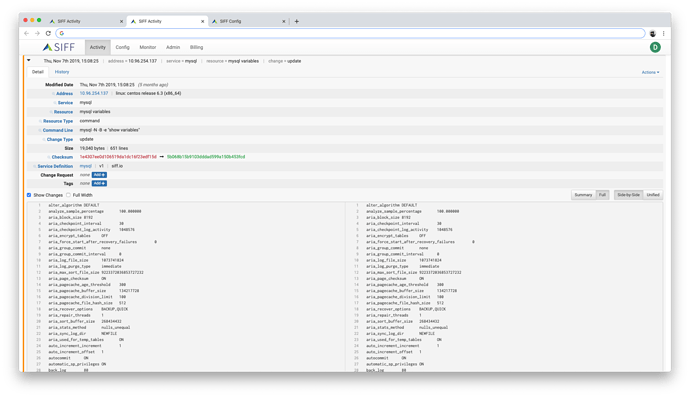Open the mysql service definition link
Image resolution: width=690 pixels, height=396 pixels.
[85, 166]
